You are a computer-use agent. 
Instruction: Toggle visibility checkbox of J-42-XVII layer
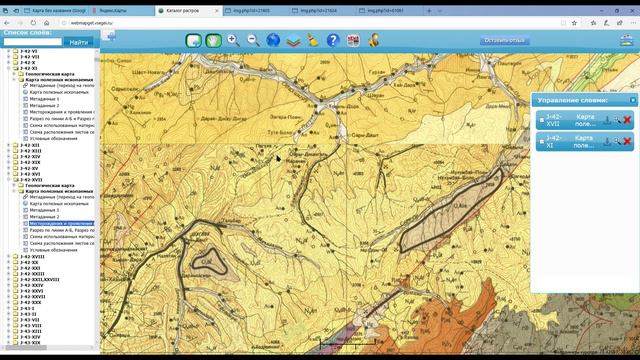542,120
